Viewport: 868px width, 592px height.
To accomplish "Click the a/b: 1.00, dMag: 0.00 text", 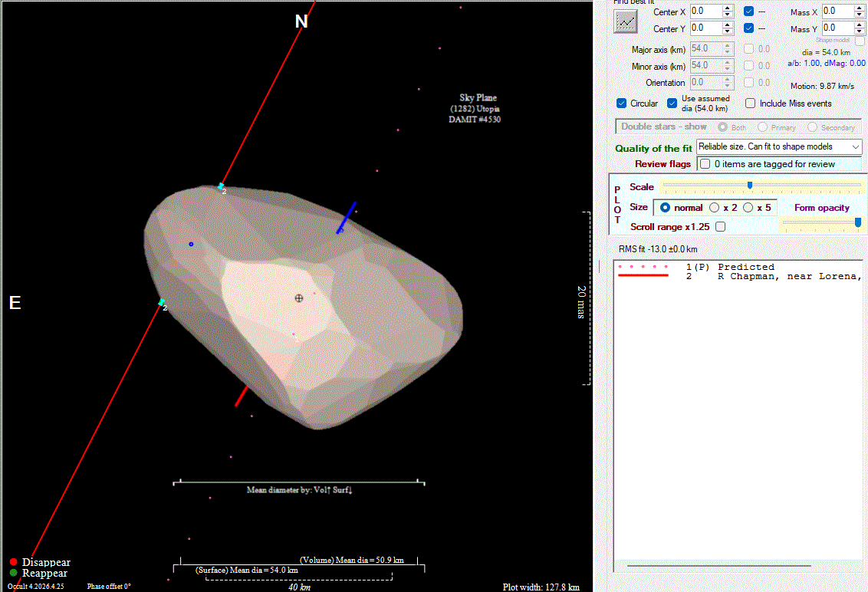I will (x=827, y=63).
